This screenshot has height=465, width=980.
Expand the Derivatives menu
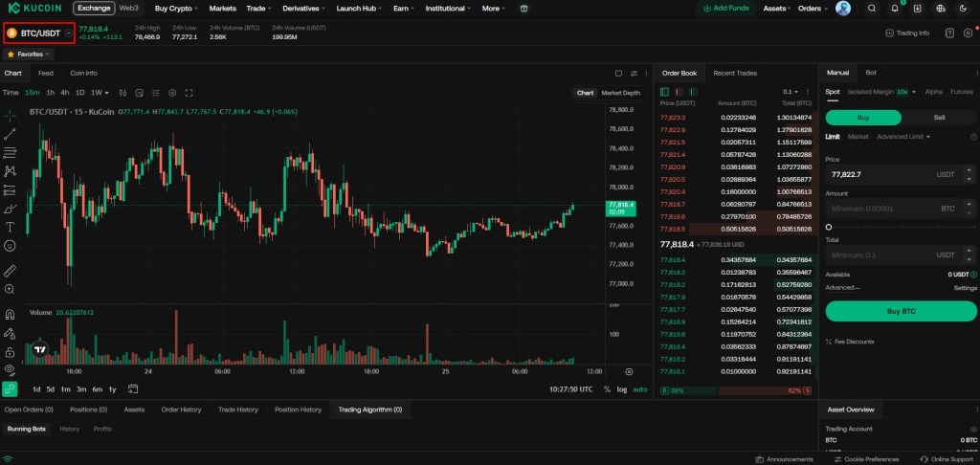303,8
